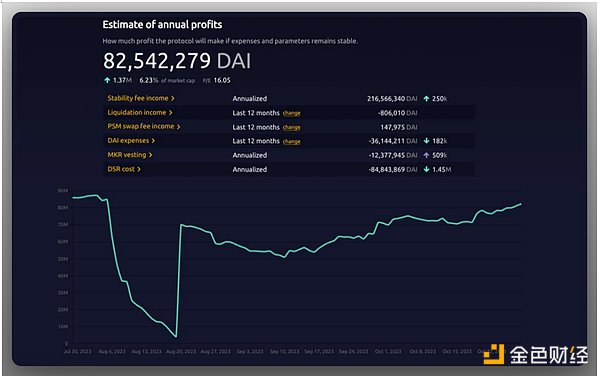Click the 216,566,340 DAI stability fee value
Viewport: 600px width, 376px height.
392,99
